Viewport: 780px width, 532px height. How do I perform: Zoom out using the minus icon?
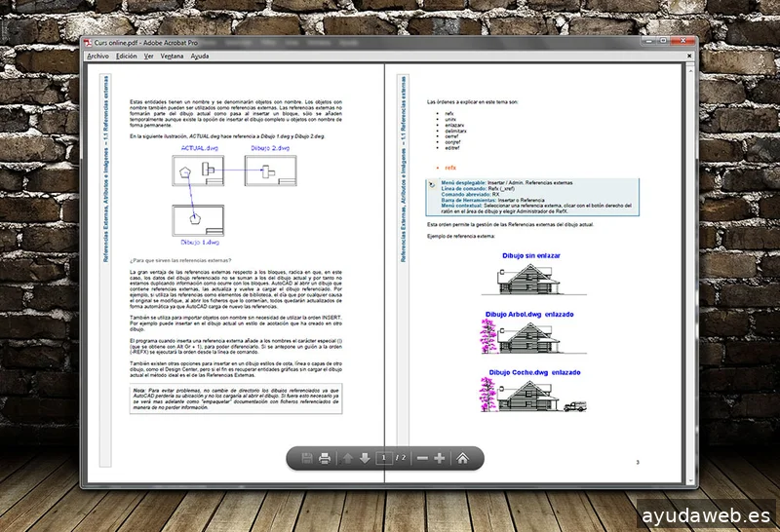pyautogui.click(x=422, y=458)
